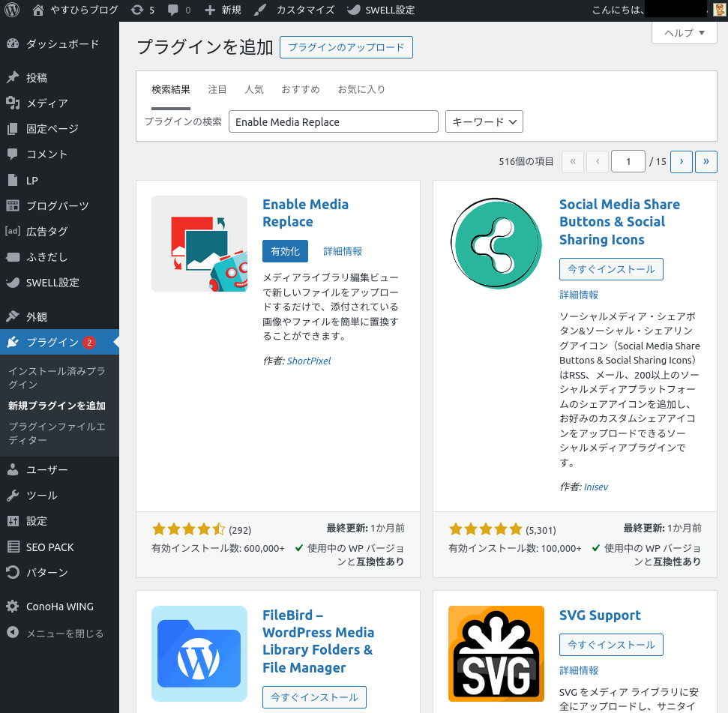Screen dimensions: 728x713
Task: Open ダッシュボード from the sidebar
Action: click(x=61, y=44)
